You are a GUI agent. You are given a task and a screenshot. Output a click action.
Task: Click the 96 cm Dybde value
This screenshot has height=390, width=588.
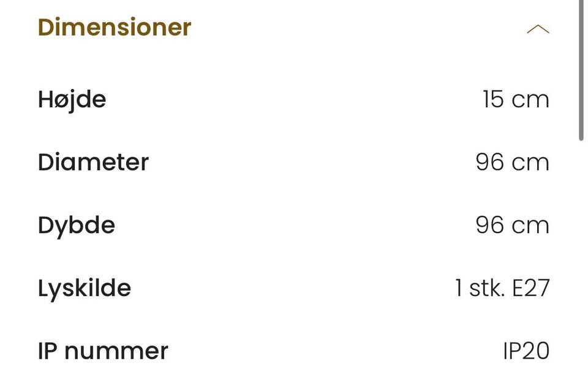pyautogui.click(x=512, y=225)
